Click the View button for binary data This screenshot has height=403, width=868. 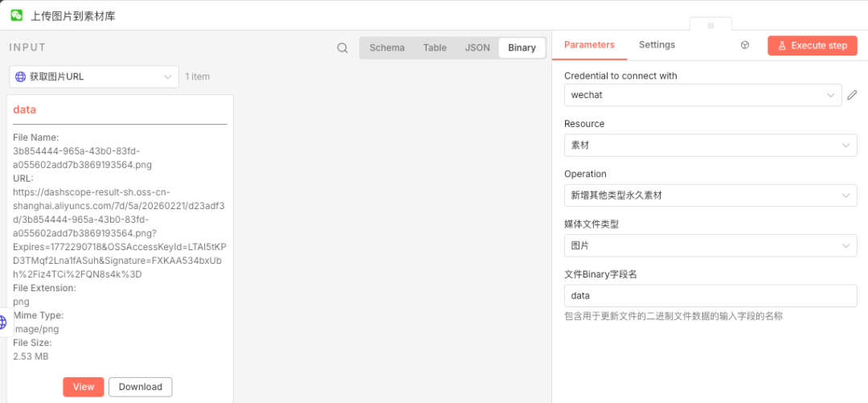tap(84, 387)
